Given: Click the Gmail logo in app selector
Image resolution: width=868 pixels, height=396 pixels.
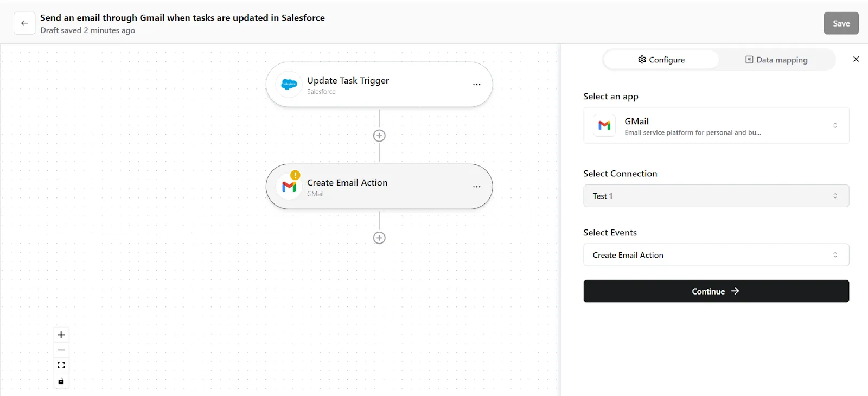Looking at the screenshot, I should tap(604, 125).
